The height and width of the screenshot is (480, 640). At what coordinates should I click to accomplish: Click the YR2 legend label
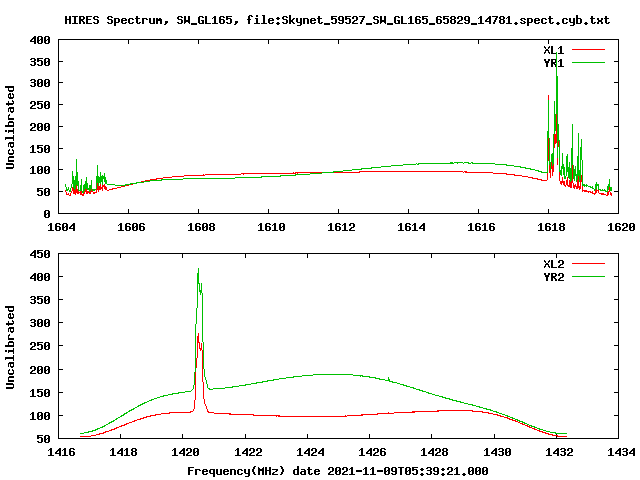click(x=554, y=277)
